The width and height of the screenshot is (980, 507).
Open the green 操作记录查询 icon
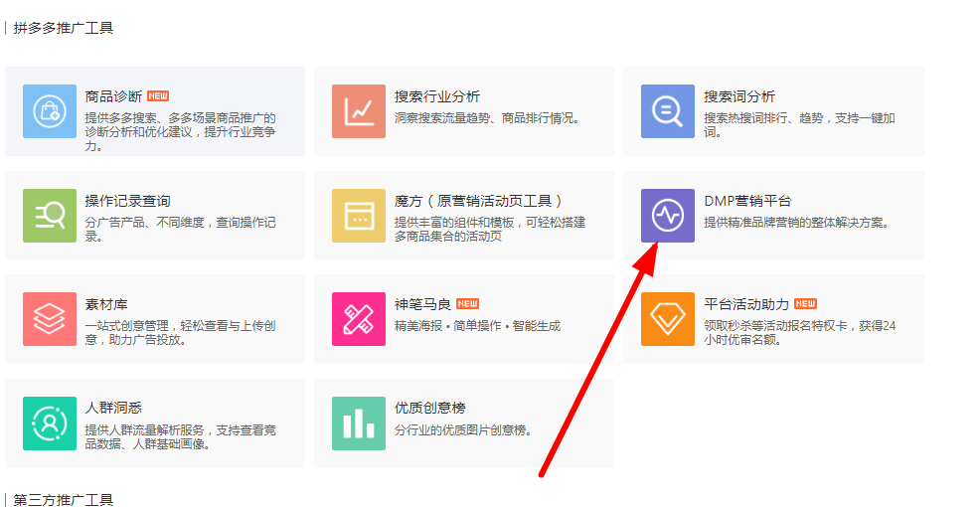[x=50, y=216]
